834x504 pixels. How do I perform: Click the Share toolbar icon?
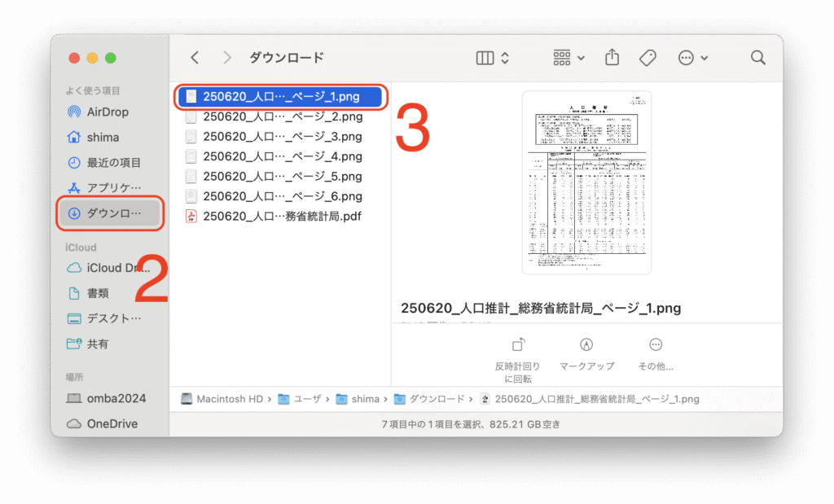[612, 57]
